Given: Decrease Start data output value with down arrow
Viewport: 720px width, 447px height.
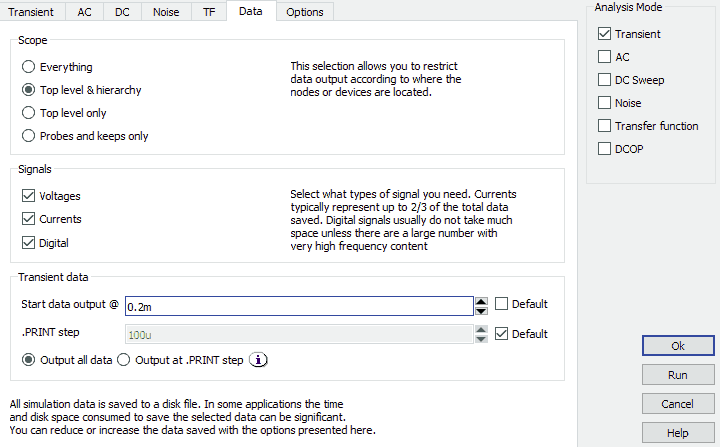Looking at the screenshot, I should (x=481, y=309).
